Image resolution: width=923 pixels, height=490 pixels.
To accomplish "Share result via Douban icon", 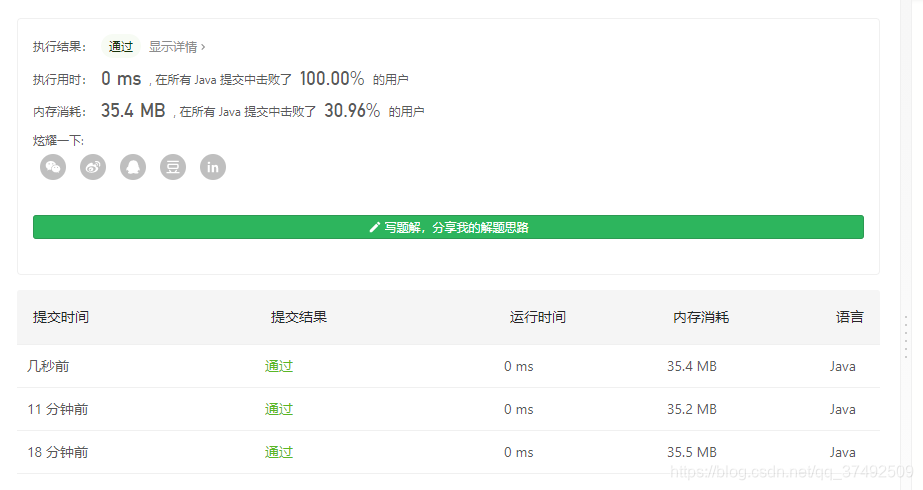I will (173, 167).
